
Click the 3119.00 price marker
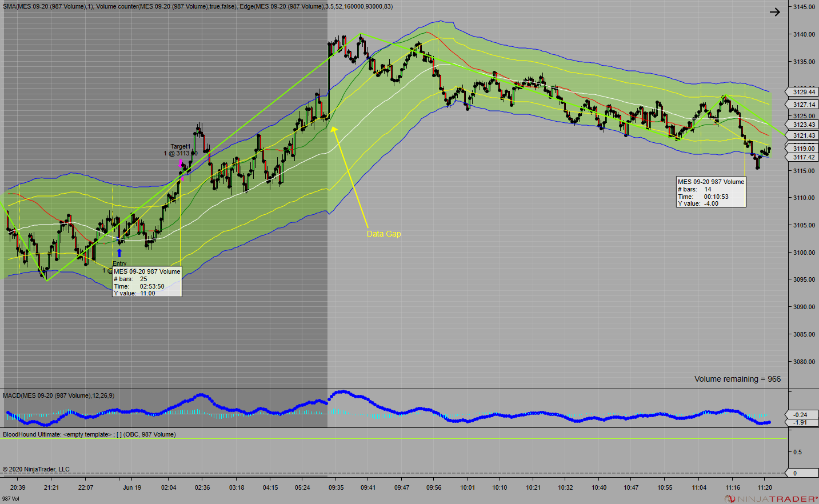coord(803,149)
